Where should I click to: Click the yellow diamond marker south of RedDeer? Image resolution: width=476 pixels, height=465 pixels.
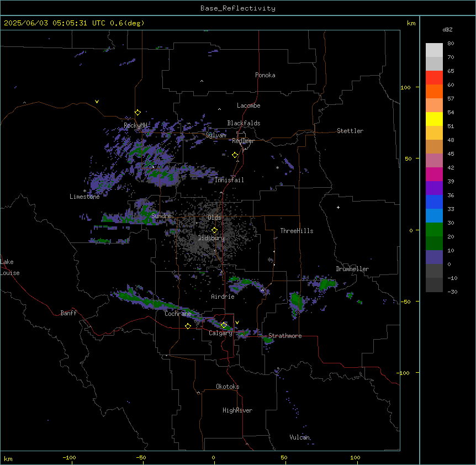pyautogui.click(x=235, y=155)
